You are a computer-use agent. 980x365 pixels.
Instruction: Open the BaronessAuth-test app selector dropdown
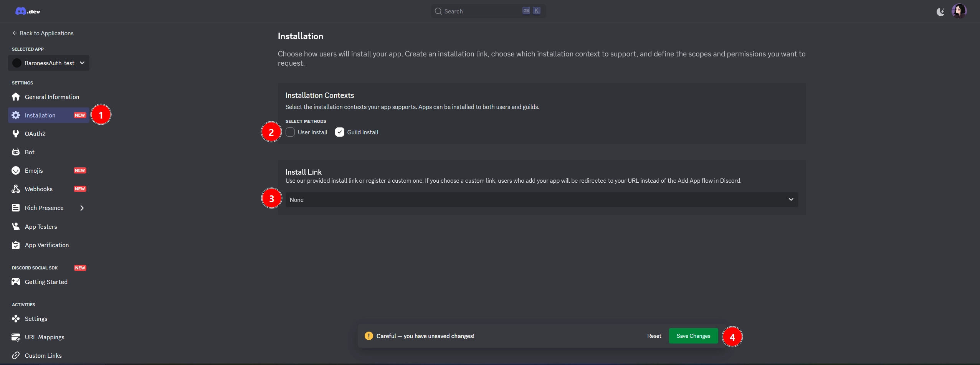pos(49,63)
